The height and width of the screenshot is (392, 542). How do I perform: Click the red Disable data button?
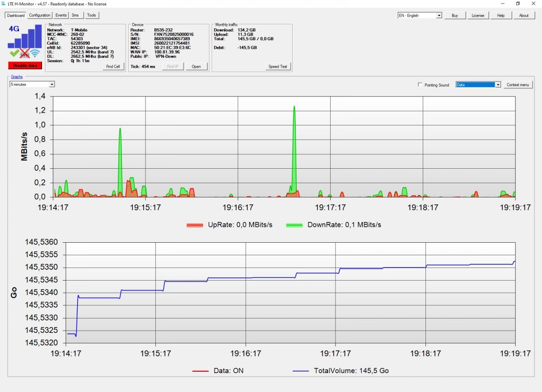click(x=25, y=66)
